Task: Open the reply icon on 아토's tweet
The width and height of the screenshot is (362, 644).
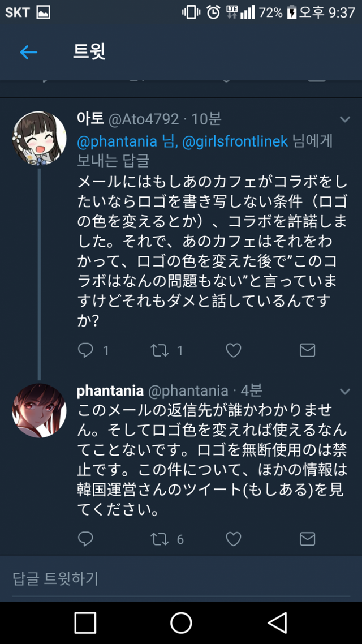Action: (x=85, y=350)
